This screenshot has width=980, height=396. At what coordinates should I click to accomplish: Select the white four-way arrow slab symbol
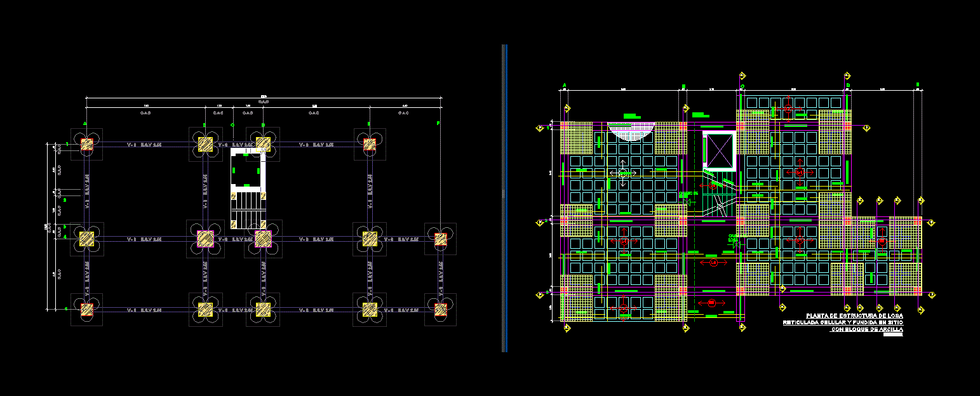pos(623,173)
